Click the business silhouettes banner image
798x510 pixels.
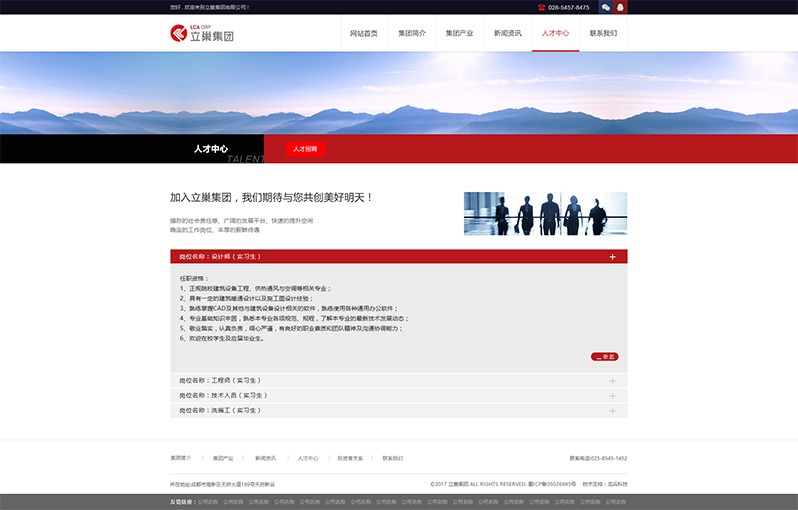(545, 213)
